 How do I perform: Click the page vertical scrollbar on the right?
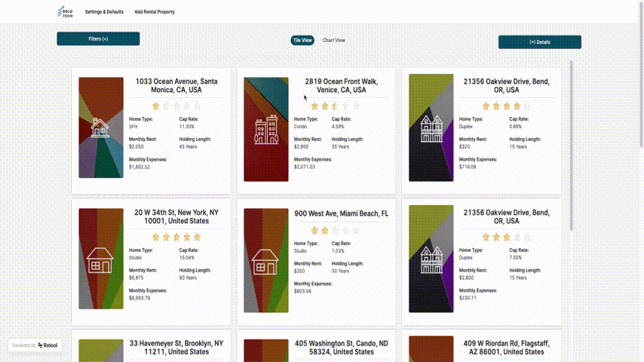pyautogui.click(x=641, y=74)
